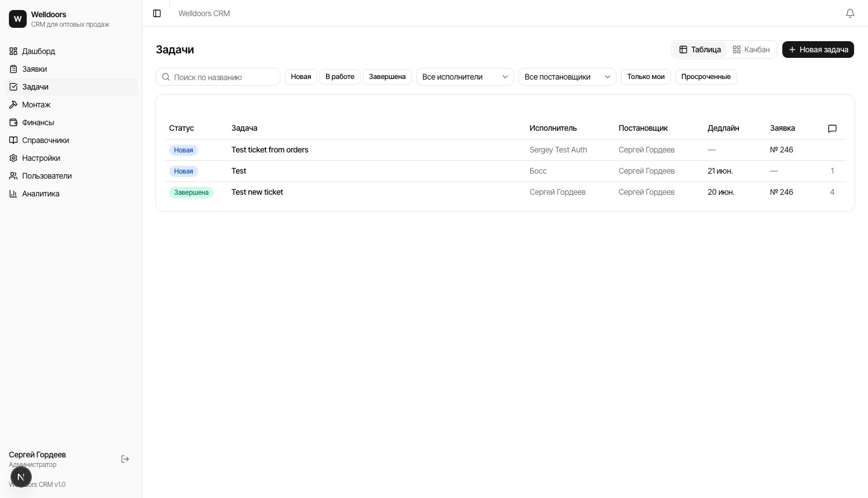
Task: Click the comments column header icon
Action: tap(832, 129)
